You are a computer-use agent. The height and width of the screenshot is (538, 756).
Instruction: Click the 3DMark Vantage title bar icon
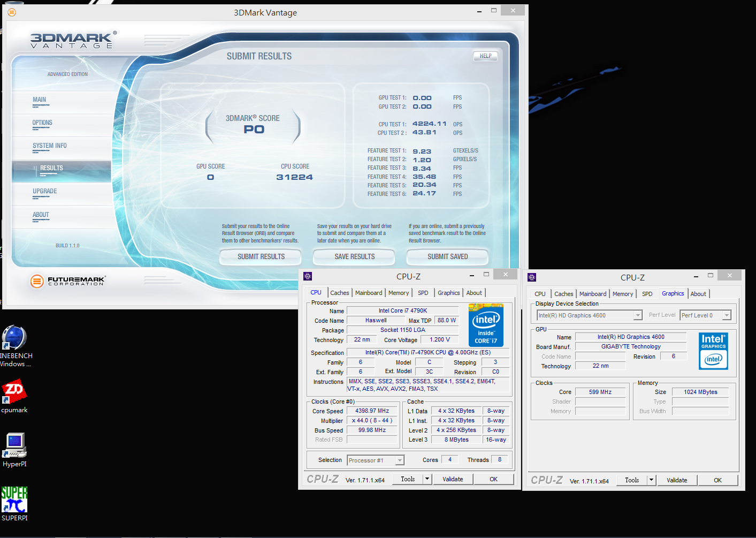pos(11,12)
